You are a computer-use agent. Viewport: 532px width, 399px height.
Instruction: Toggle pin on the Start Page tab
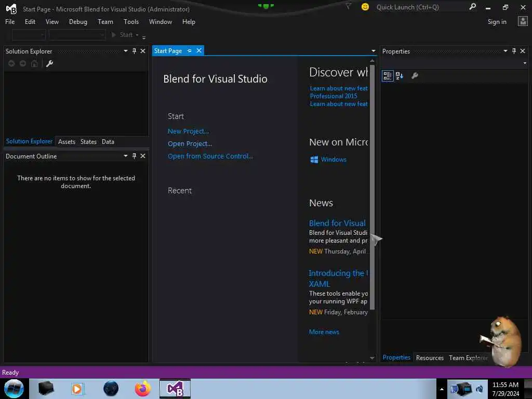[189, 50]
